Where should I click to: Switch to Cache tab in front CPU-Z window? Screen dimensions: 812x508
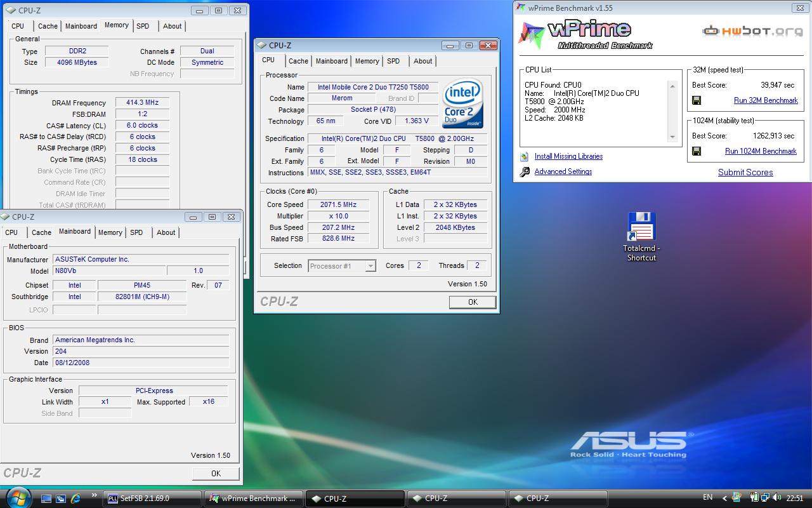coord(298,61)
